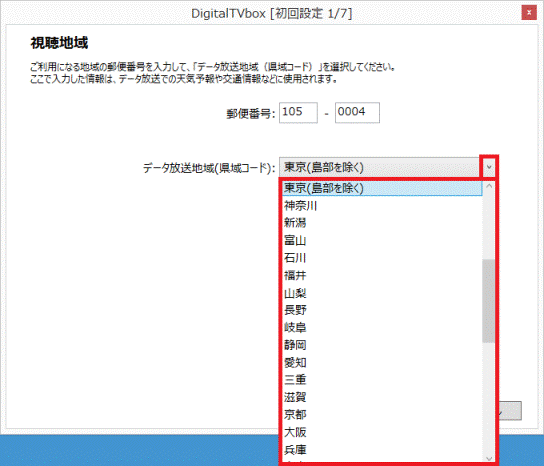Click the list scrollbar up arrow
This screenshot has height=466, width=544.
(x=489, y=186)
